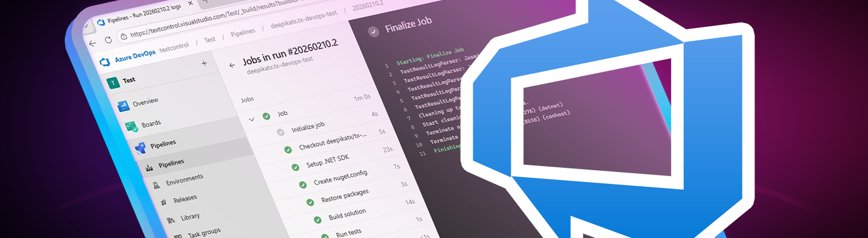Click the plus icon beside Azure DevOps
Screen dimensions: 868x238
(x=205, y=63)
